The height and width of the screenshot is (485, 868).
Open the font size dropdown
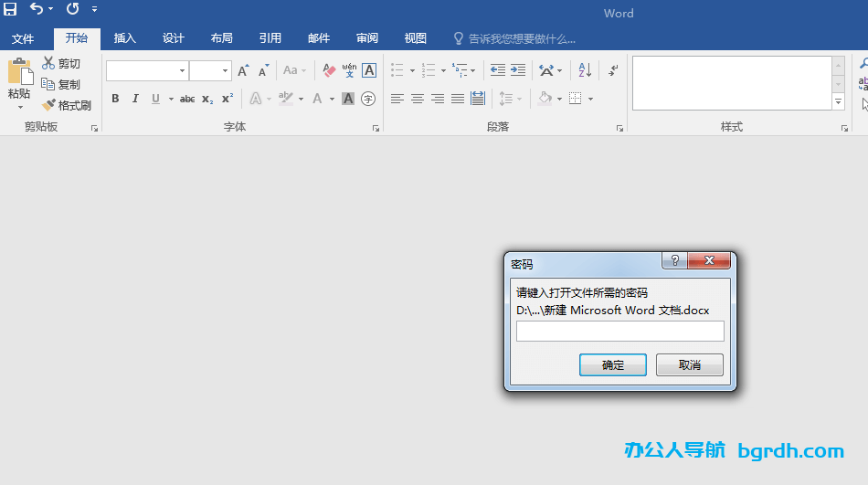(x=225, y=71)
